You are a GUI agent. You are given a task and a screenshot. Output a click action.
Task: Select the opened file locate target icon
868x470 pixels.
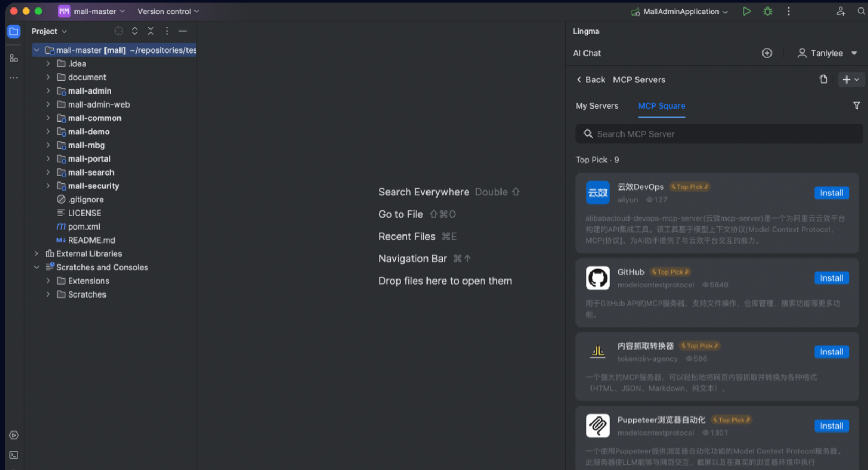click(119, 31)
